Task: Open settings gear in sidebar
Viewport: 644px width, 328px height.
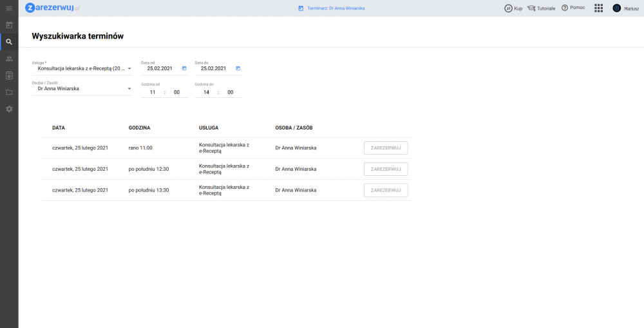Action: click(9, 109)
